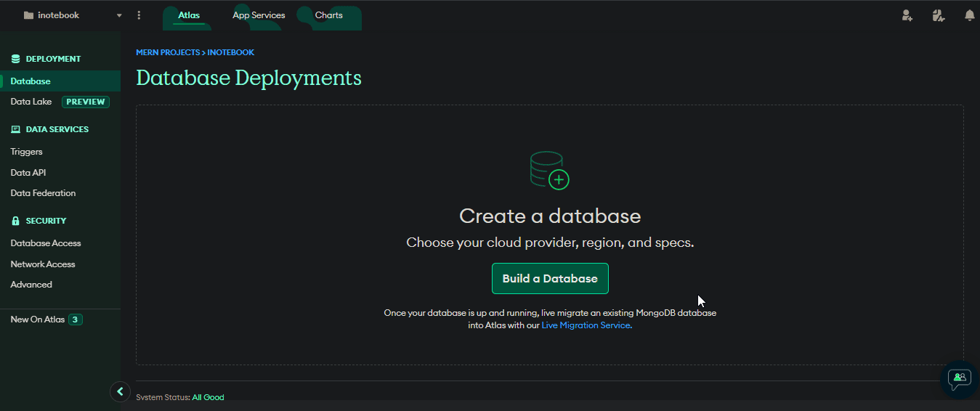Click the SECURITY section header
Viewport: 980px width, 411px height.
click(46, 221)
